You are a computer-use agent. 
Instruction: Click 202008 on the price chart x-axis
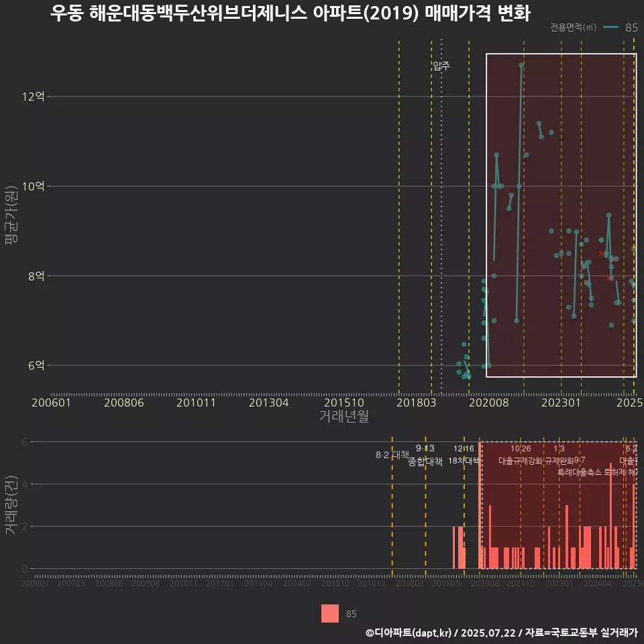pos(489,402)
